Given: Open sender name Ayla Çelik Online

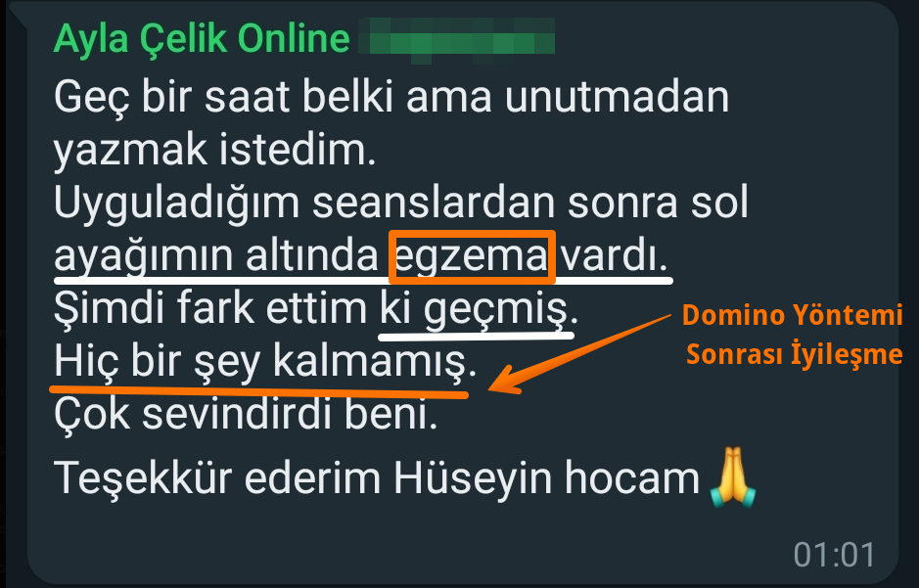Looking at the screenshot, I should click(x=201, y=39).
